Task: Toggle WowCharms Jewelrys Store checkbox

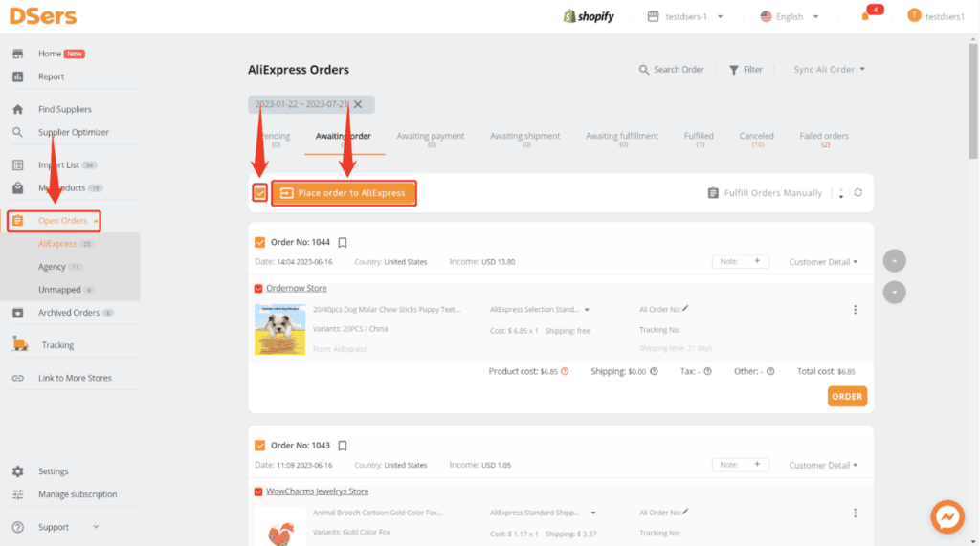Action: 258,491
